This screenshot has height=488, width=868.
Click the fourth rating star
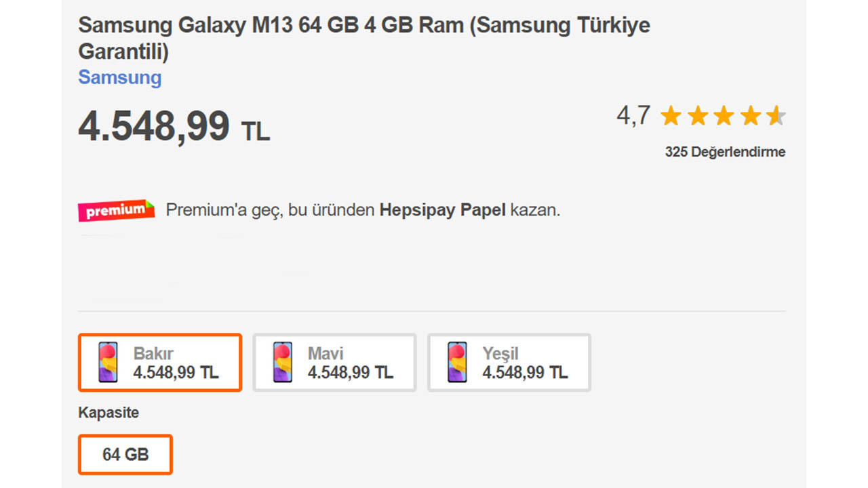[x=751, y=116]
